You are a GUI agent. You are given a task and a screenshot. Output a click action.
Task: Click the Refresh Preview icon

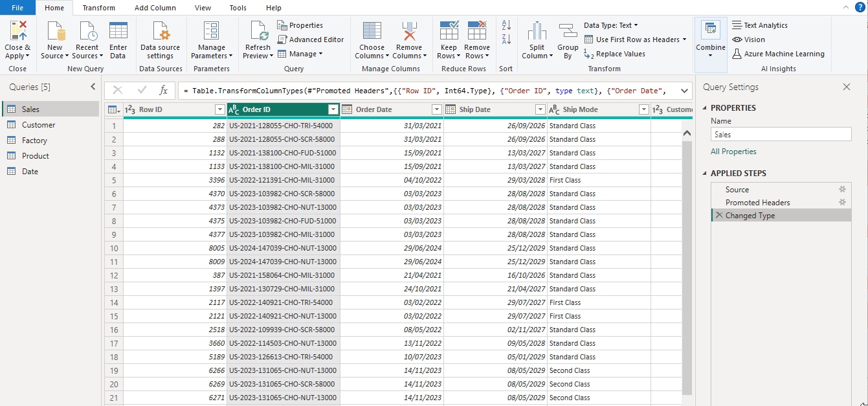click(x=258, y=30)
